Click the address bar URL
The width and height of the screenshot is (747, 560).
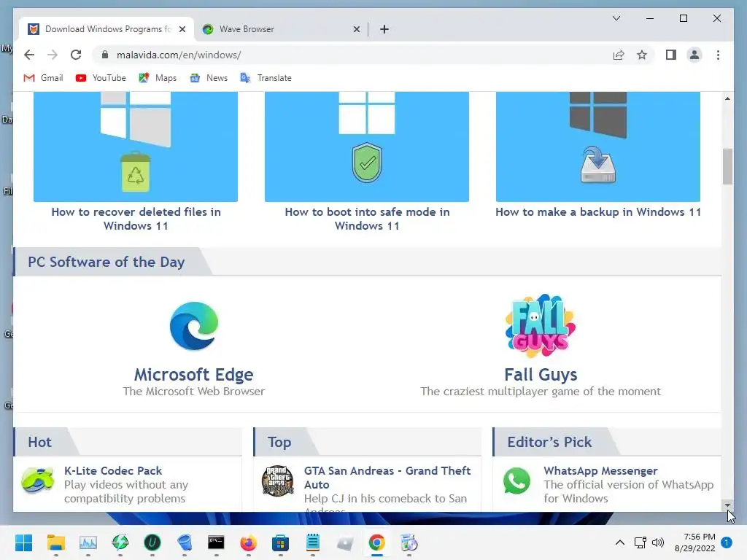pyautogui.click(x=179, y=55)
